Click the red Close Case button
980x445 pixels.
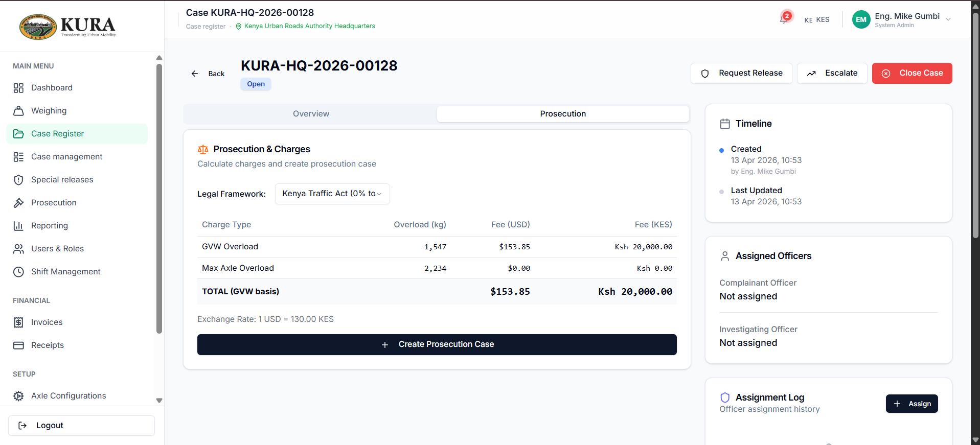pyautogui.click(x=912, y=73)
